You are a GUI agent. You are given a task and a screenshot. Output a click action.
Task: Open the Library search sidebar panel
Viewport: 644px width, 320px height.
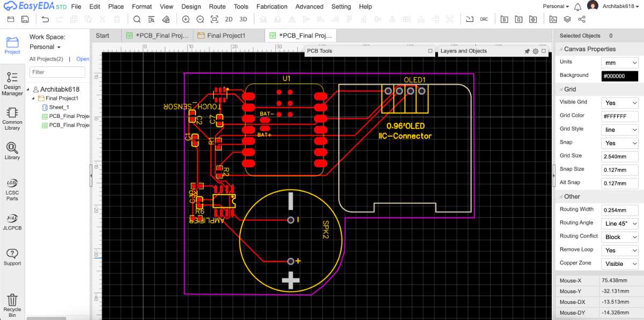click(x=12, y=151)
